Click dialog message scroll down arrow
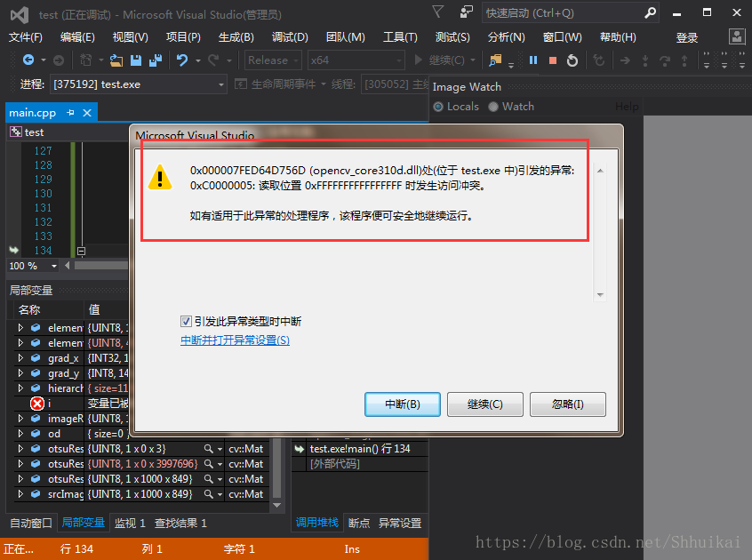 click(600, 294)
